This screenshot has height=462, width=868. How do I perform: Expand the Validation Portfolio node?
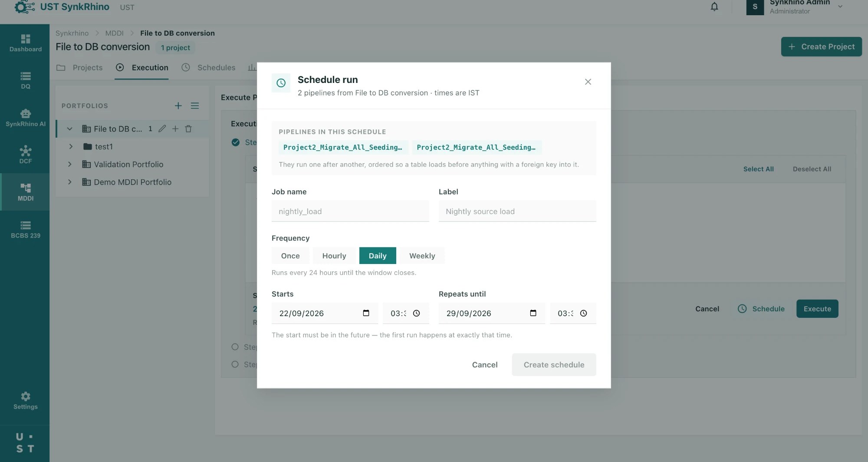coord(69,164)
